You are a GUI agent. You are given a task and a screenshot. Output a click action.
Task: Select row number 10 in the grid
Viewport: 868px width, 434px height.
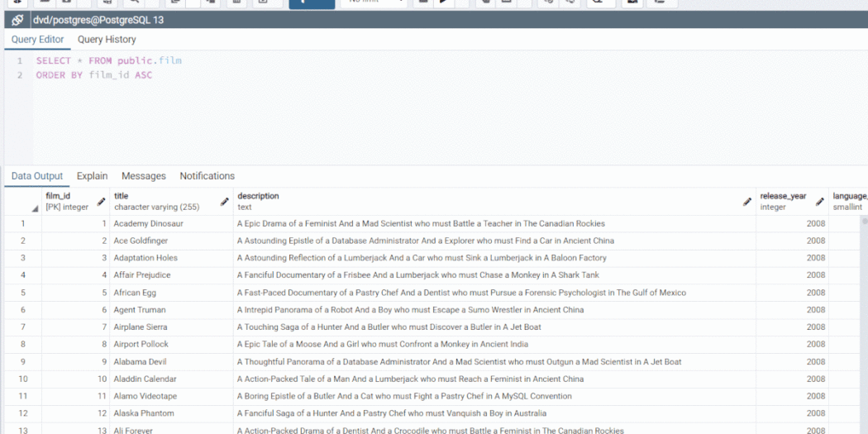23,379
